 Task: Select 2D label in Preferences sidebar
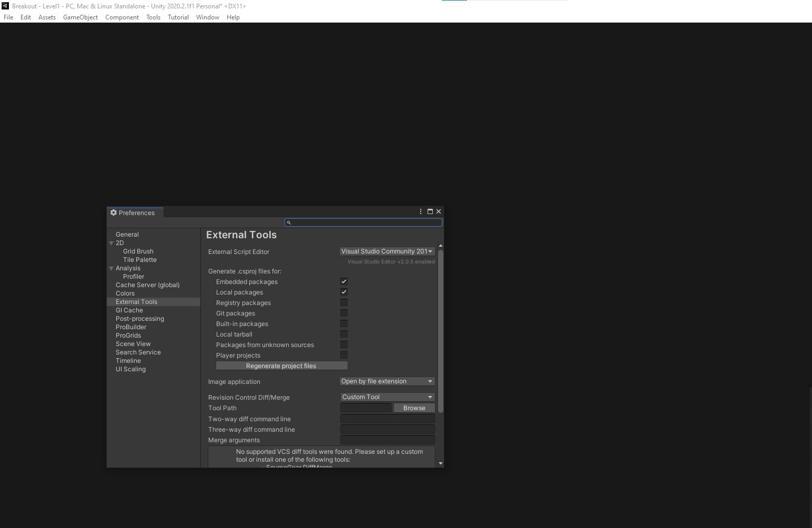tap(120, 243)
